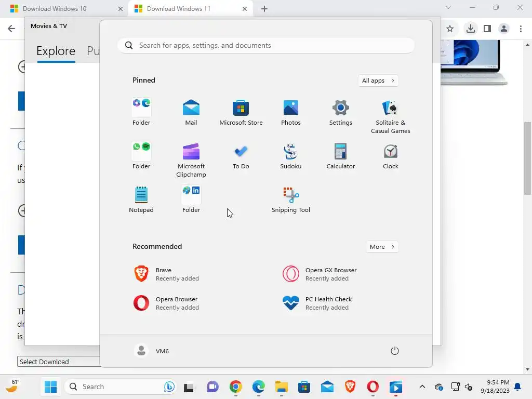
Task: Open the network display tray icon
Action: pos(455,387)
